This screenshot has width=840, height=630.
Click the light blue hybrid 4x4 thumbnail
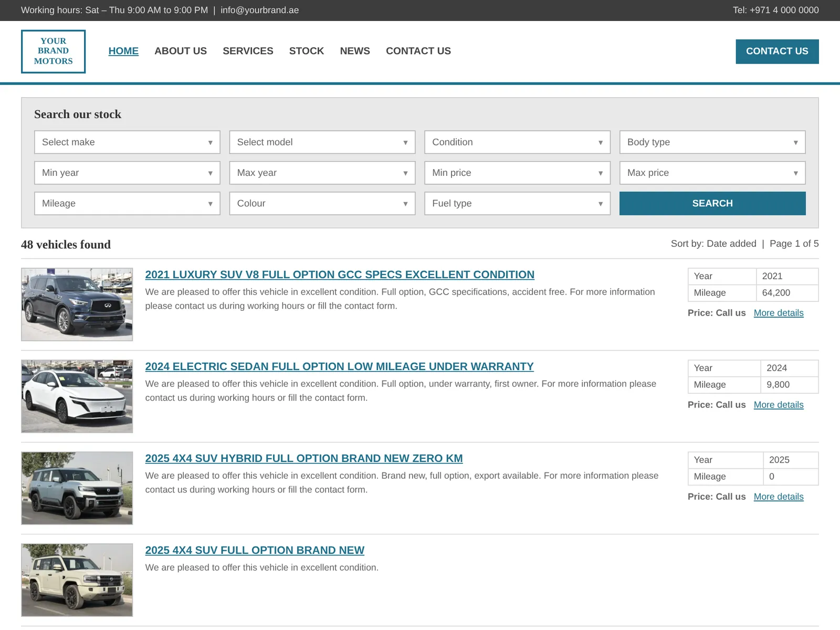pos(77,488)
